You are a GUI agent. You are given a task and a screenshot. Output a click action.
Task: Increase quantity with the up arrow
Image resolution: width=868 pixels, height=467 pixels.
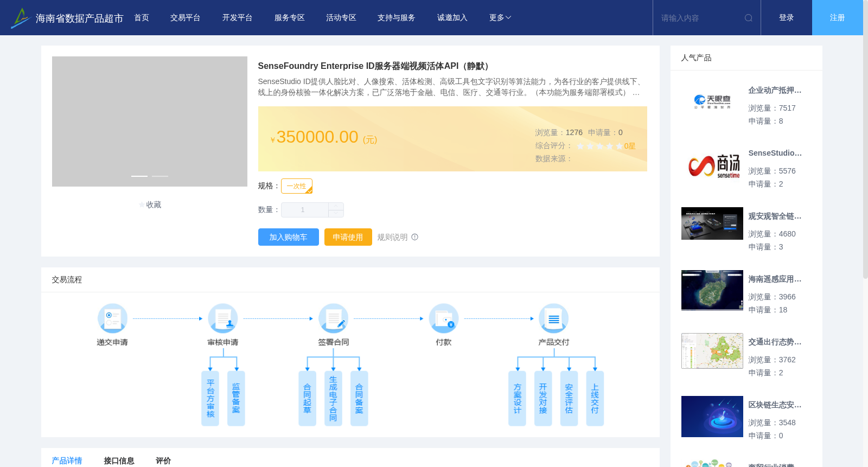point(336,206)
